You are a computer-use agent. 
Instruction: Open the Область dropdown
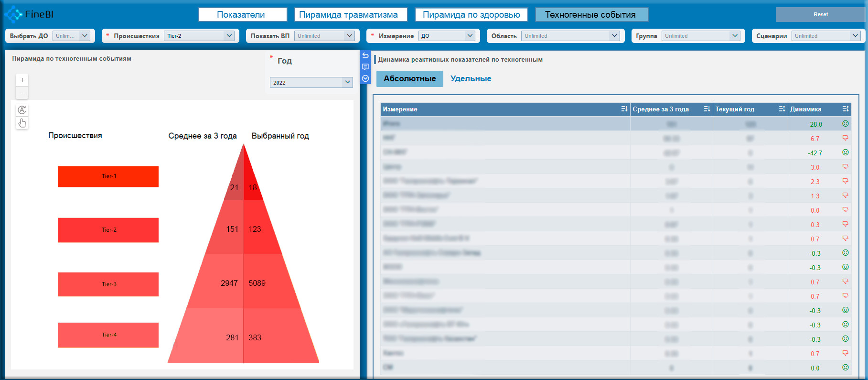[x=570, y=36]
